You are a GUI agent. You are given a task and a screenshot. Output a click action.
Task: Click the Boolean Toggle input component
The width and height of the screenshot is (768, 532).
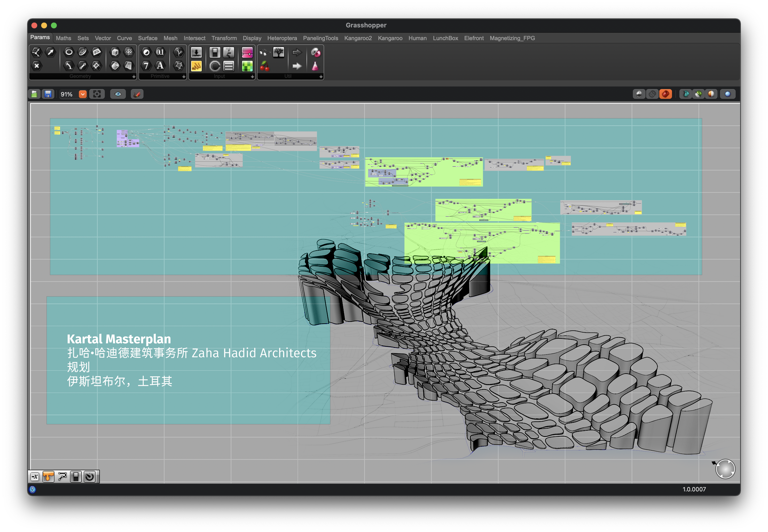click(215, 52)
